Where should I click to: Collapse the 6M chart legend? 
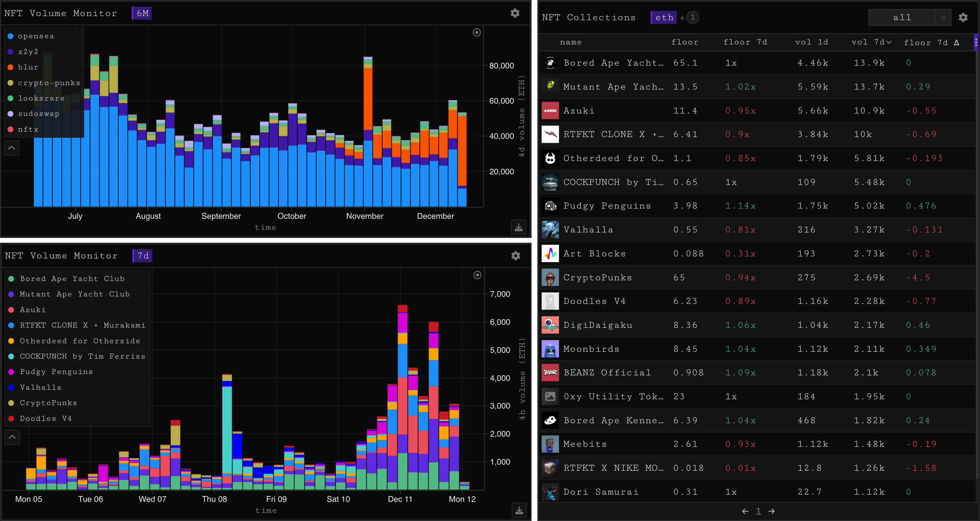point(11,148)
